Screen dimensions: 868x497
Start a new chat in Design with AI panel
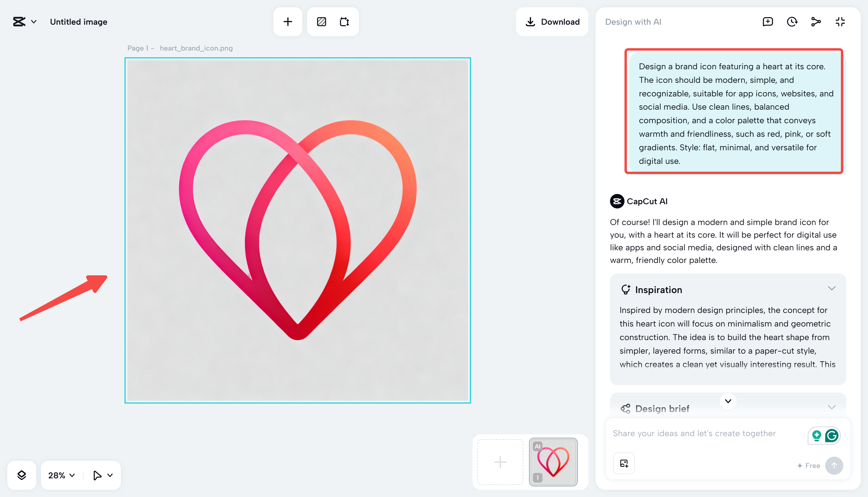tap(768, 21)
